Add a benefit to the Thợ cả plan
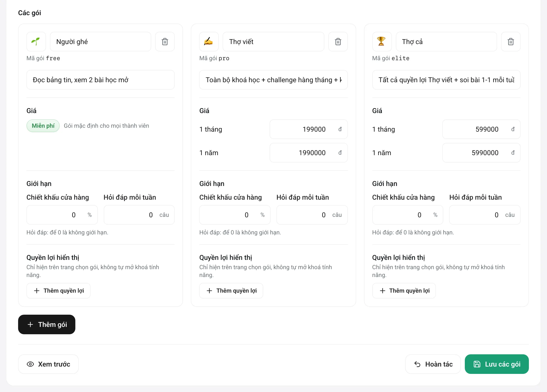The height and width of the screenshot is (392, 547). click(x=404, y=291)
